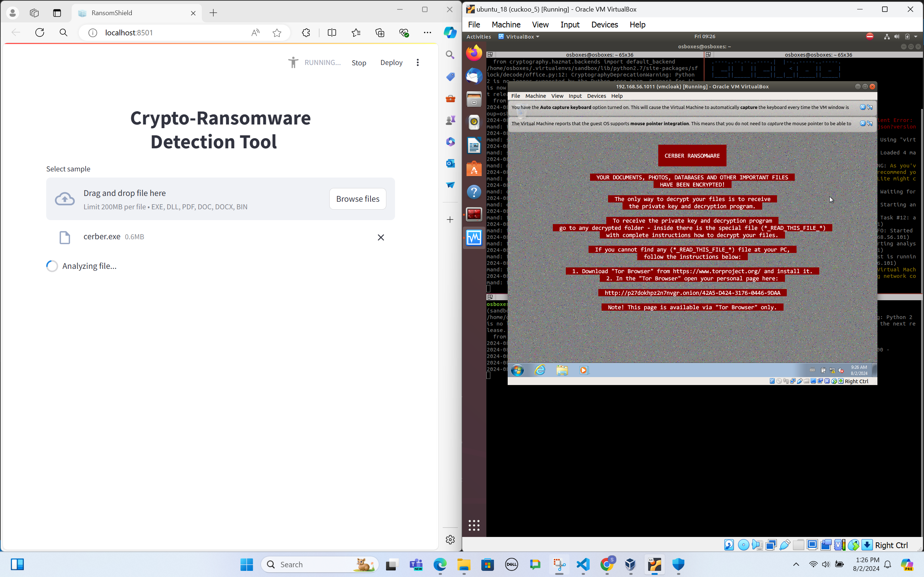Open Help icon in Ubuntu dock

click(474, 192)
